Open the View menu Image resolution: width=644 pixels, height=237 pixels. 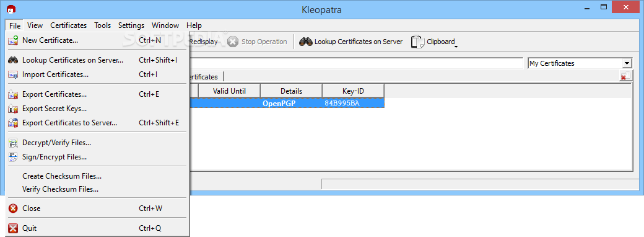[x=35, y=25]
